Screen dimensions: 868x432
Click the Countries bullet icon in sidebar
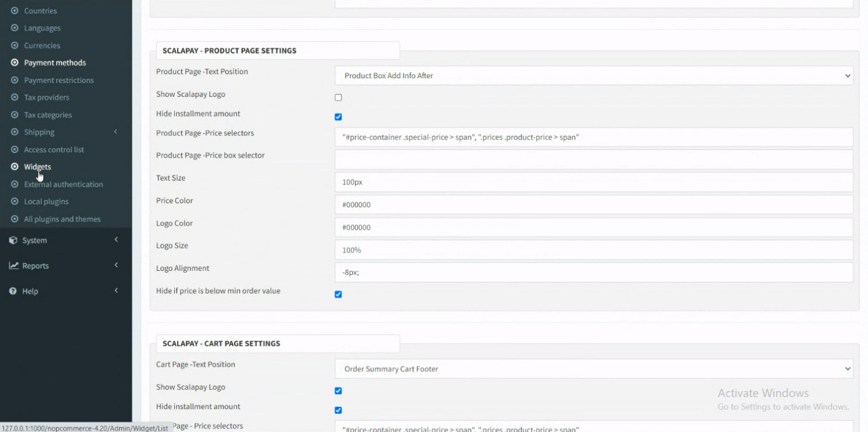pos(15,11)
